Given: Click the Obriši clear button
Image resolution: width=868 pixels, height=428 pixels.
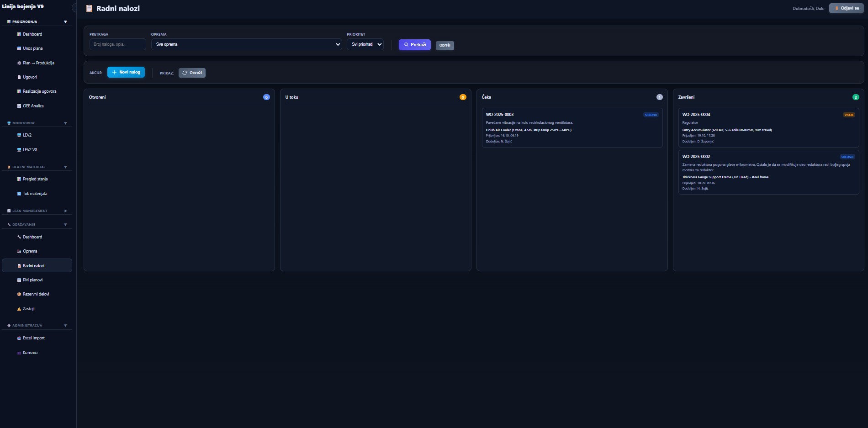Looking at the screenshot, I should click(445, 45).
